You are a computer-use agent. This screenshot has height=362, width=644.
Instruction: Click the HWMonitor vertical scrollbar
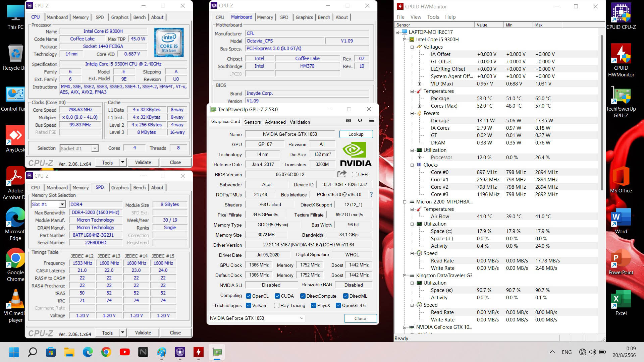tap(601, 112)
